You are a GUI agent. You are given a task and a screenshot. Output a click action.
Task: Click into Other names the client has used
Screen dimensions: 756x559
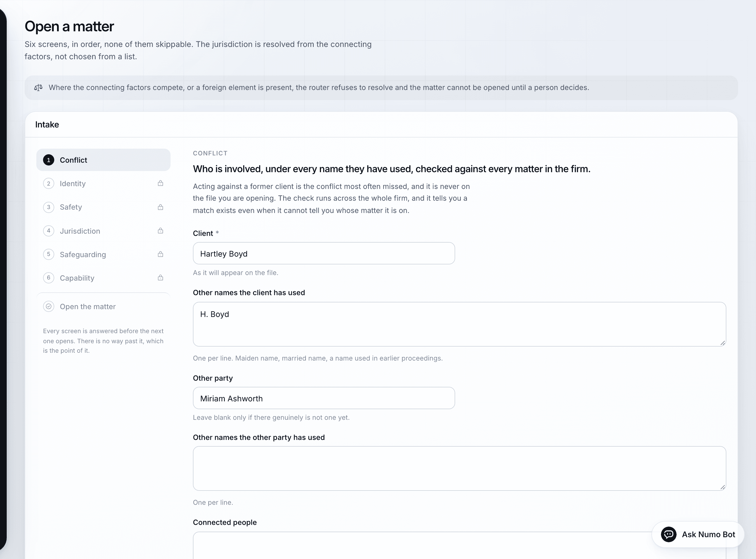(x=459, y=324)
